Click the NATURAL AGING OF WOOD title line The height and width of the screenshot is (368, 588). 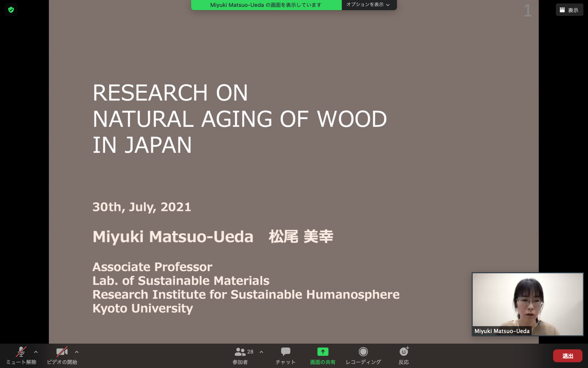(240, 119)
